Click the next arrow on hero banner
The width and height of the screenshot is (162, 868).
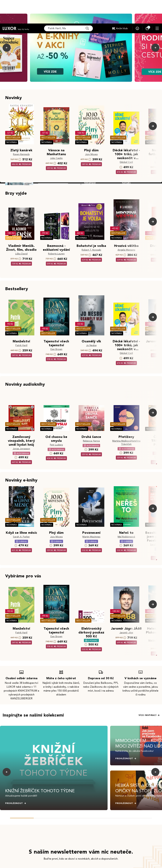coord(155,48)
